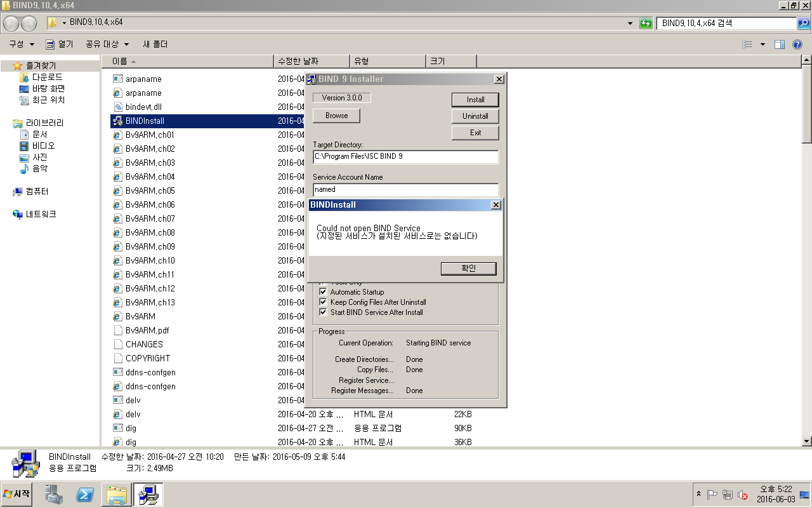Click the Browse button in the installer
812x508 pixels.
tap(336, 116)
